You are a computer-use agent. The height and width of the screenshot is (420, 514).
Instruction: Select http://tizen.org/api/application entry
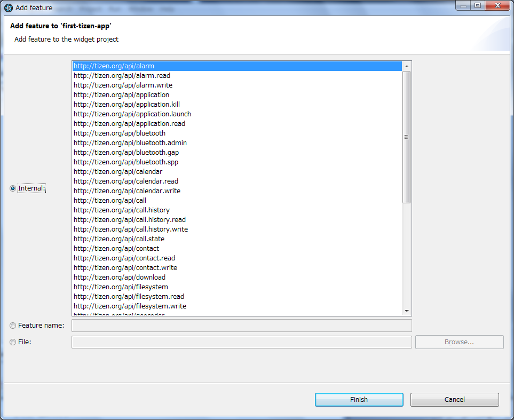pos(238,95)
